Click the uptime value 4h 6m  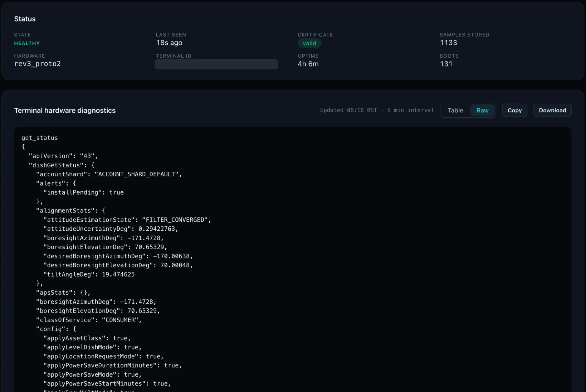coord(308,64)
